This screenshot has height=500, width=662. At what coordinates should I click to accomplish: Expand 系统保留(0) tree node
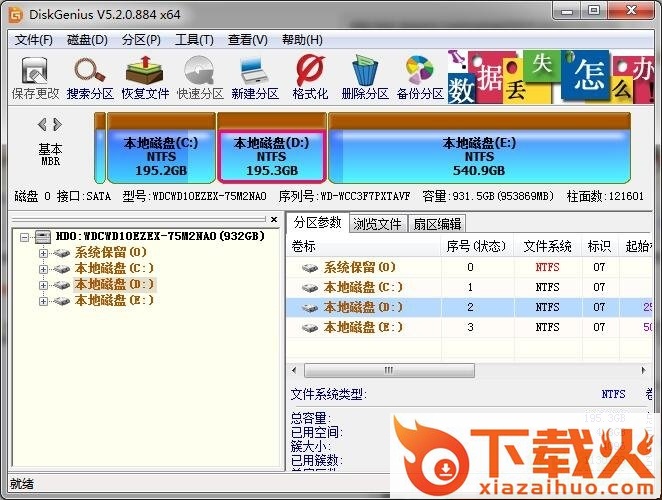tap(43, 253)
